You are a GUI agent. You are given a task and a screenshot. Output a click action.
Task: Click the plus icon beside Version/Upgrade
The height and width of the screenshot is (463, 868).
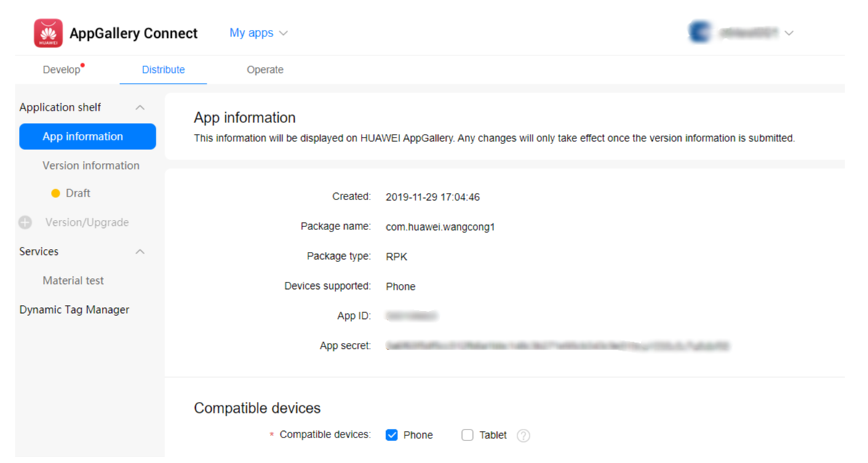pos(25,223)
